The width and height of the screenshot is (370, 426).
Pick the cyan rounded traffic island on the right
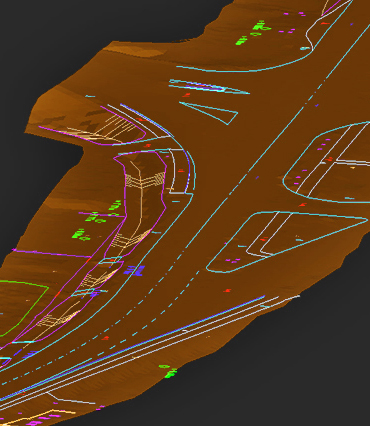click(x=287, y=242)
